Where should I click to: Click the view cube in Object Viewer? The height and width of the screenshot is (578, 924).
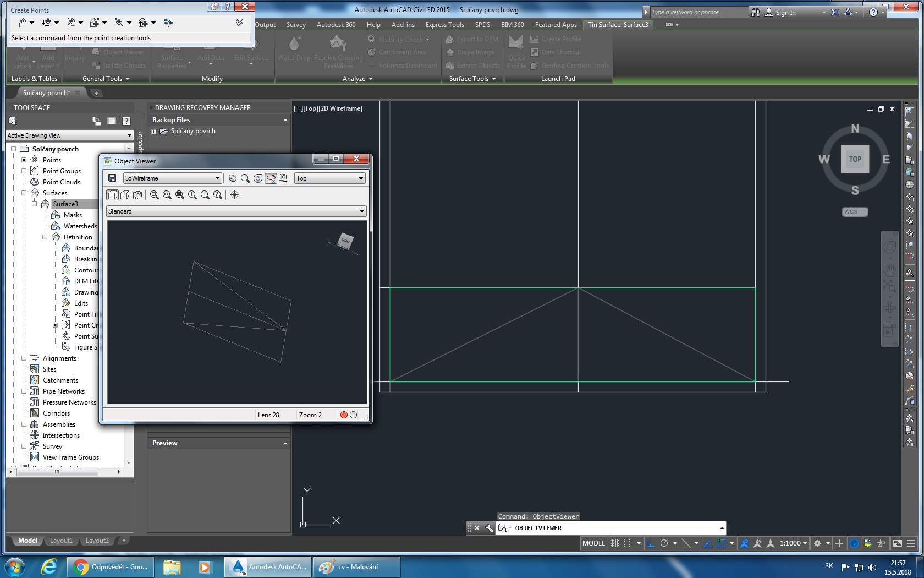click(345, 241)
